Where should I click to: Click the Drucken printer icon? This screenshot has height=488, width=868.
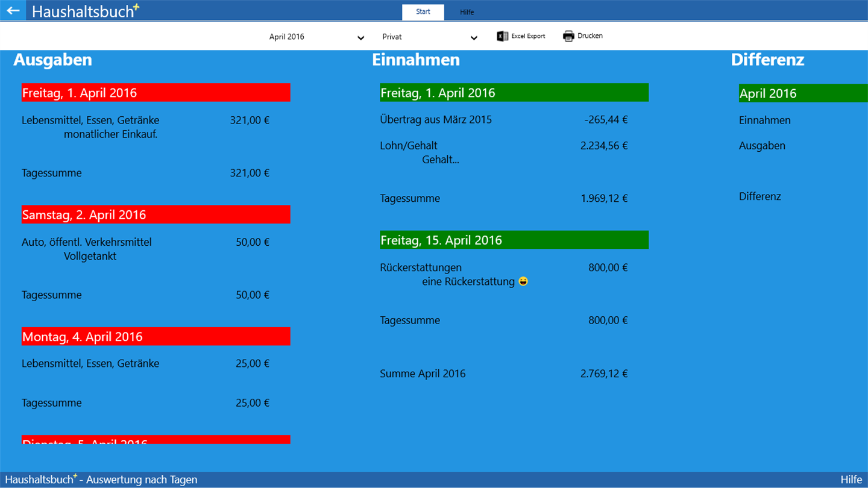click(x=568, y=36)
